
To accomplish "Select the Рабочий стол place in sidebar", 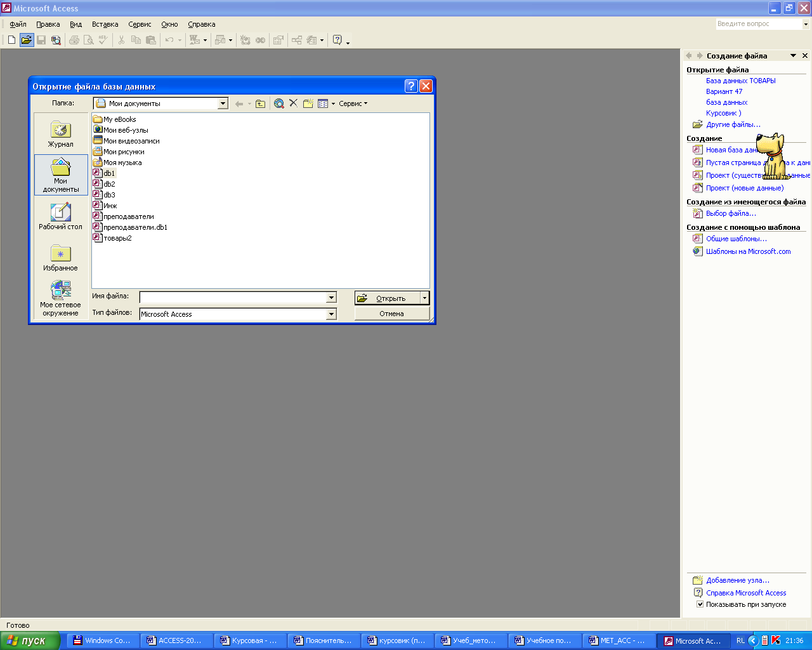I will [61, 216].
